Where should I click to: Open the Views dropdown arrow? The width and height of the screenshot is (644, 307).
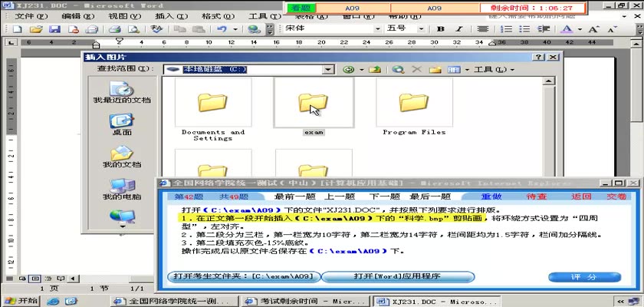pos(467,69)
